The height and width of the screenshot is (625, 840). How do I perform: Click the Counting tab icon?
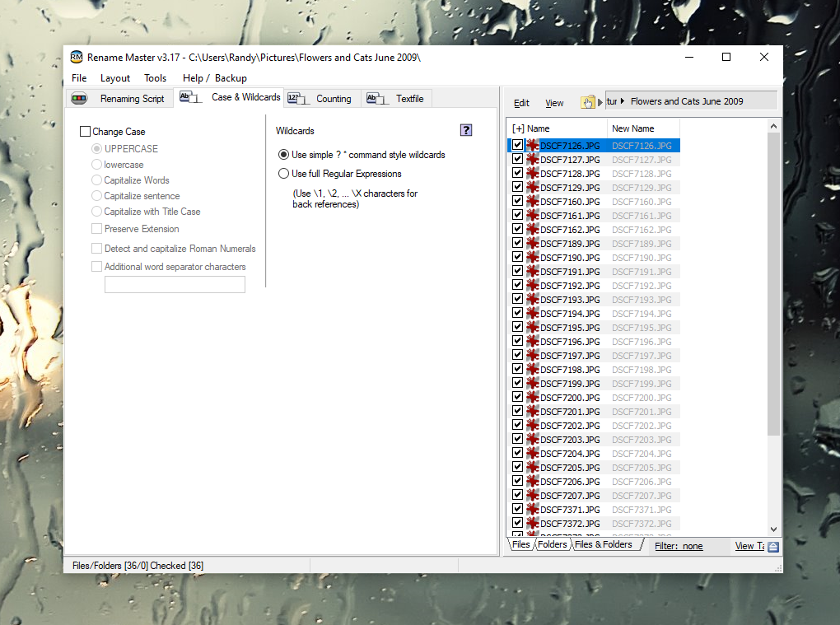coord(298,99)
